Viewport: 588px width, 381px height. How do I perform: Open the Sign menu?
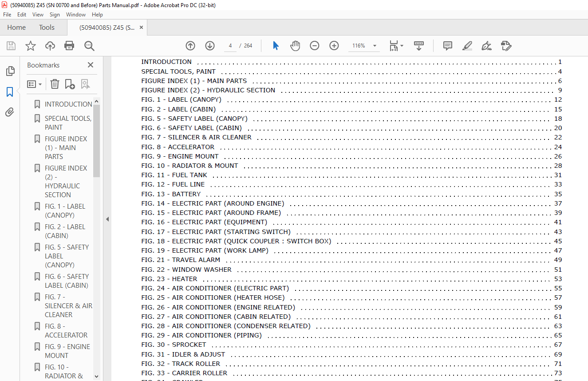tap(55, 15)
